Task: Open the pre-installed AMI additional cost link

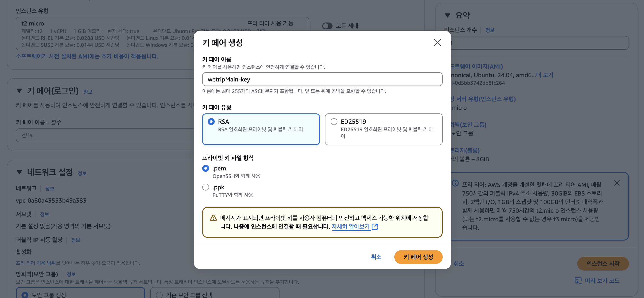Action: coord(87,56)
